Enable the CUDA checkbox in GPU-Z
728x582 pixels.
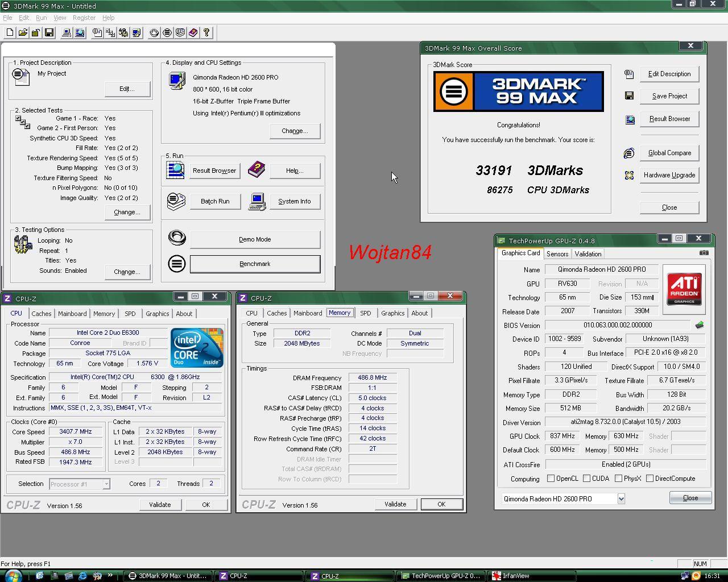click(x=586, y=479)
